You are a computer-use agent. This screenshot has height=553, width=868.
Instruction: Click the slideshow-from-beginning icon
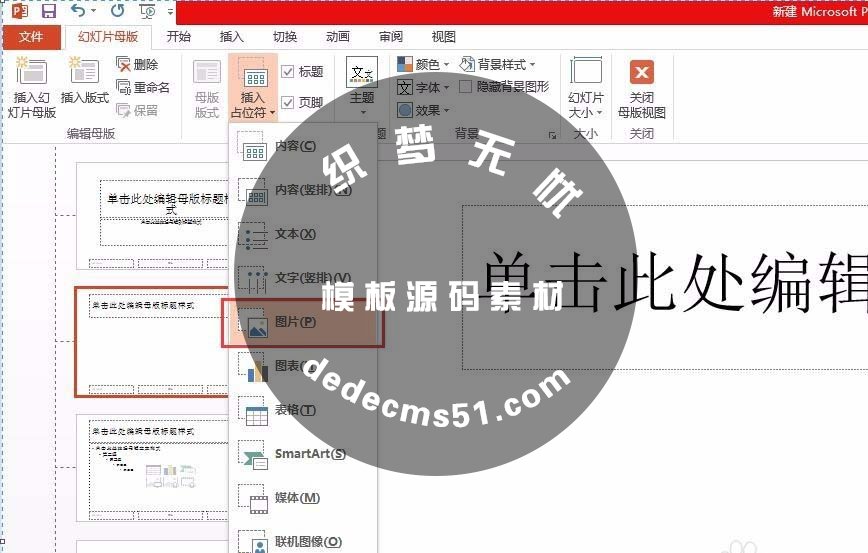148,11
